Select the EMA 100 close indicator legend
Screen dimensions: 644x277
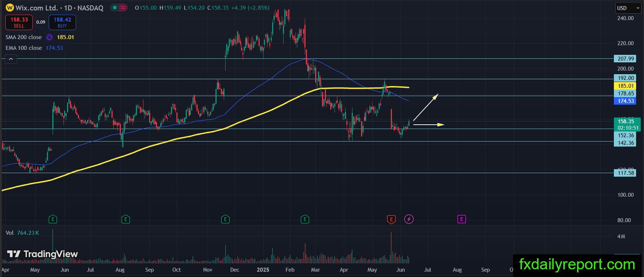24,48
